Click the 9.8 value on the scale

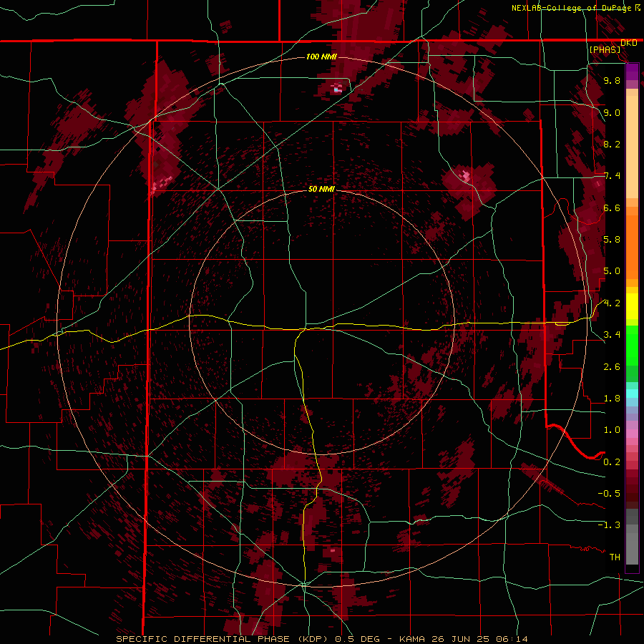point(612,80)
